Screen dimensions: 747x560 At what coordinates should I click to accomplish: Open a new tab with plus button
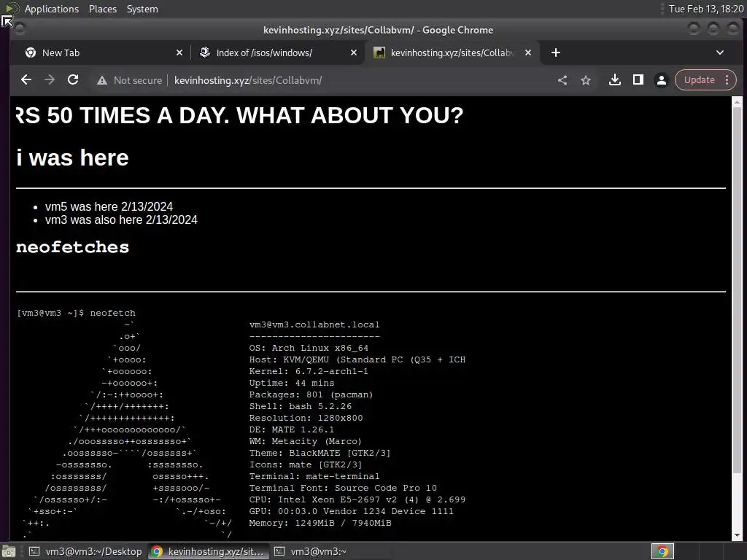[556, 52]
